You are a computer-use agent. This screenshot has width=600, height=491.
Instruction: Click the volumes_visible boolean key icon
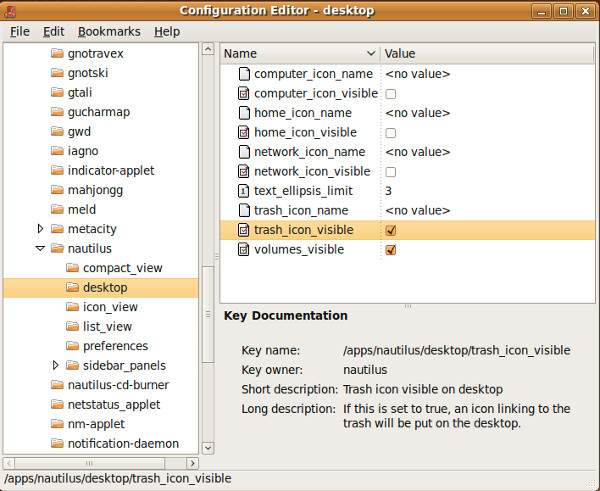point(243,250)
